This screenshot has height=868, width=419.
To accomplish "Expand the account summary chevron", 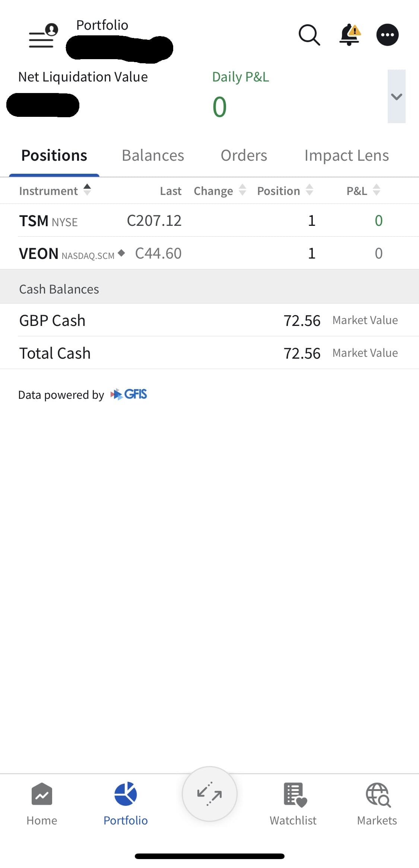I will (x=396, y=96).
